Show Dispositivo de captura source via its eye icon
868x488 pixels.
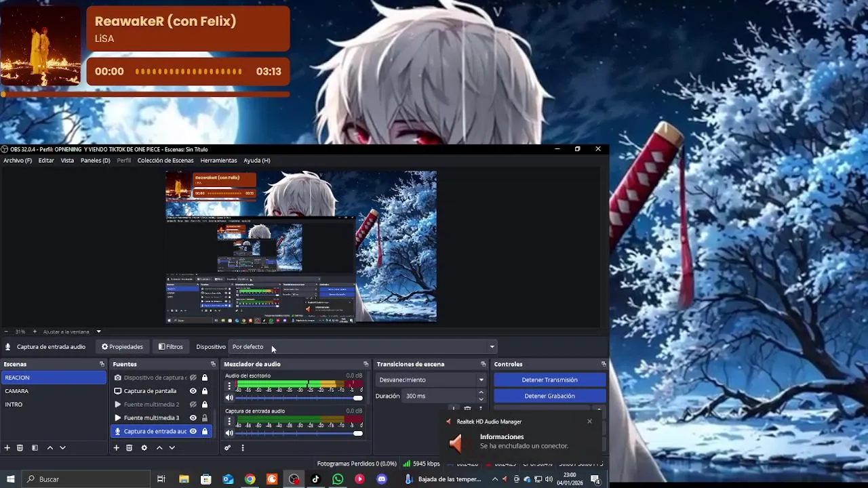tap(193, 378)
